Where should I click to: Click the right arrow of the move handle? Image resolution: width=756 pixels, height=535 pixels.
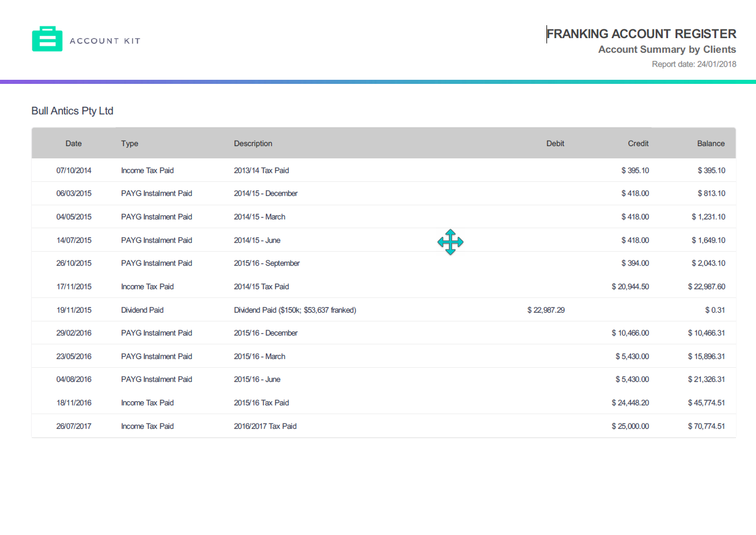pos(460,242)
